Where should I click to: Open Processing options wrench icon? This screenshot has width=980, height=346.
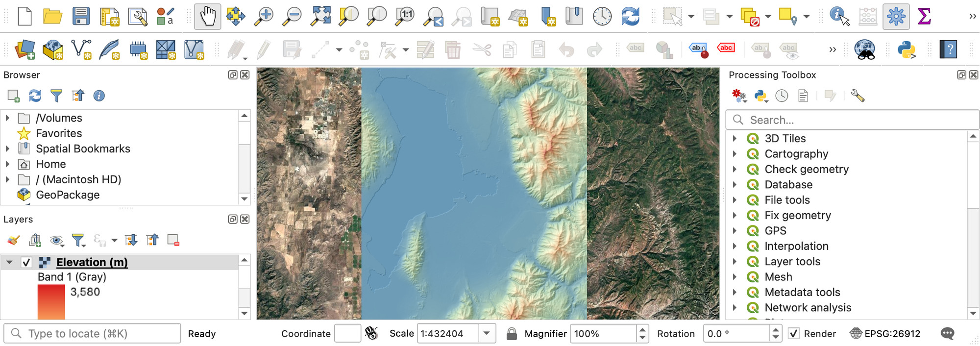(x=857, y=96)
